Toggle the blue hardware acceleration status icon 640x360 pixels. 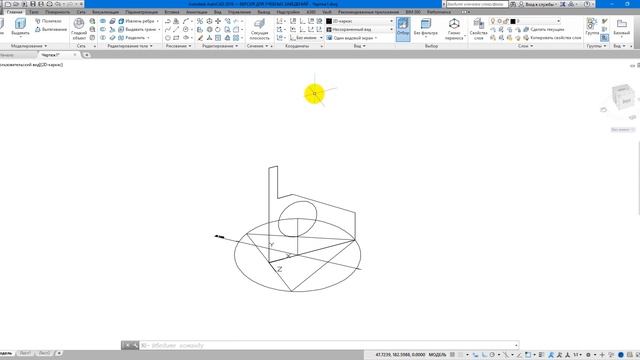coord(621,355)
